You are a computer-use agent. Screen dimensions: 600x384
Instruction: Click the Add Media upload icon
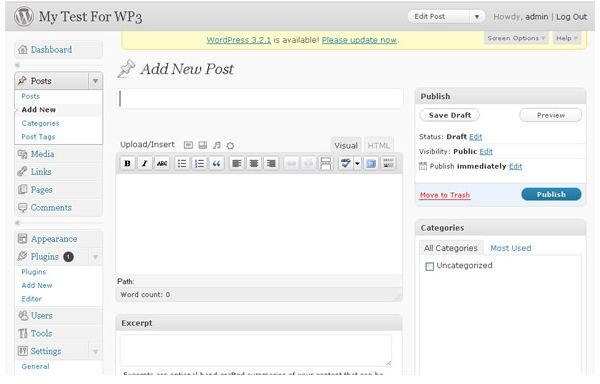click(230, 145)
